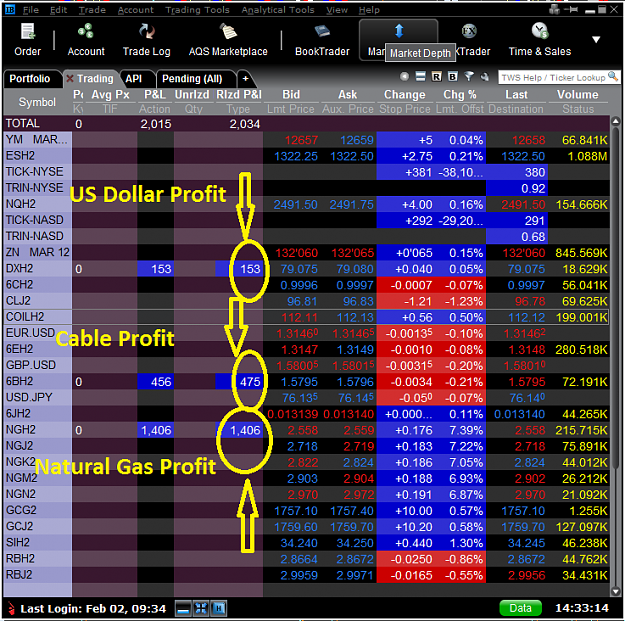Viewport: 625px width, 621px height.
Task: Open the File menu
Action: (31, 10)
